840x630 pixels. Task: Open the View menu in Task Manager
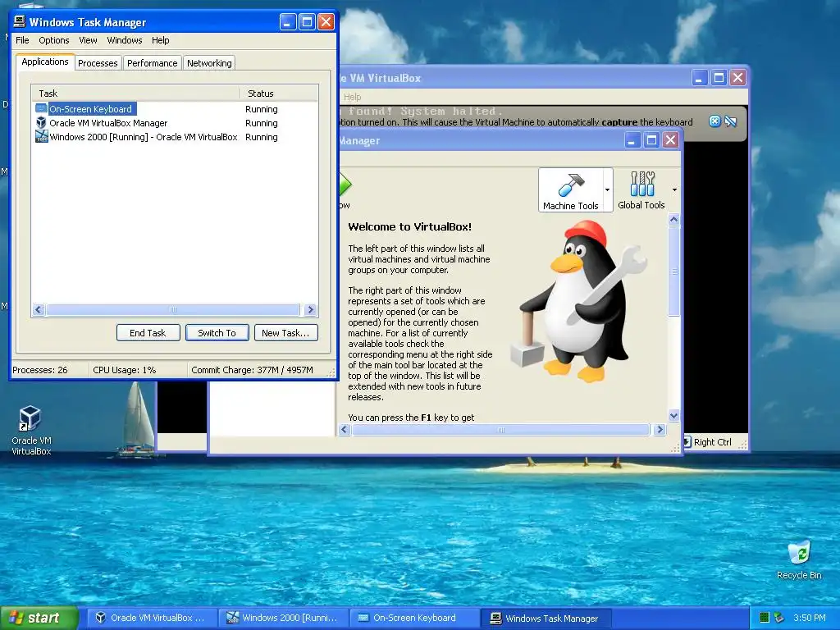[x=88, y=40]
